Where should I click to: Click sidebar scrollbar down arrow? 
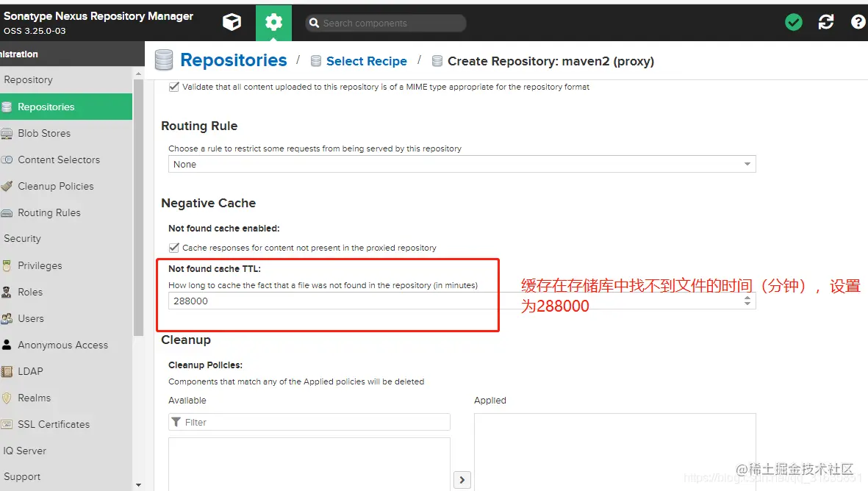coord(138,485)
